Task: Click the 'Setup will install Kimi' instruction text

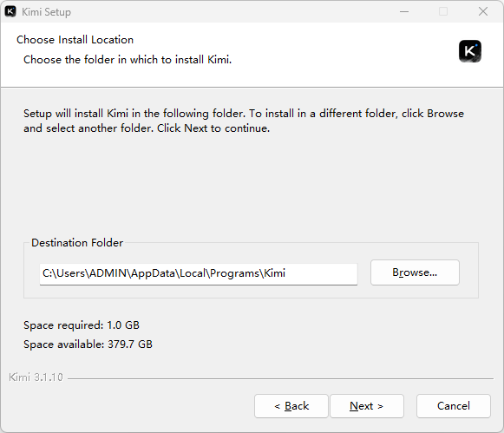Action: click(x=244, y=121)
